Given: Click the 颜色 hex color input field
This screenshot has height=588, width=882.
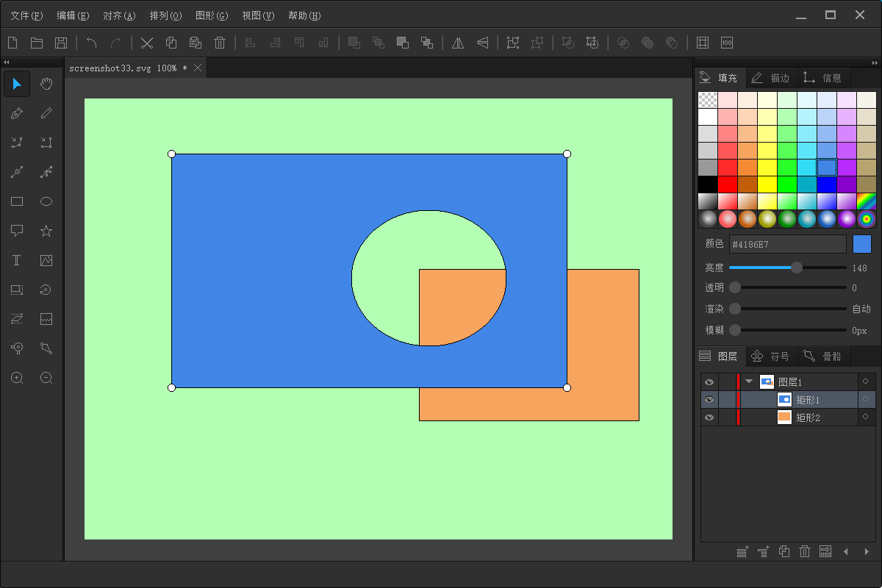Looking at the screenshot, I should pyautogui.click(x=788, y=244).
